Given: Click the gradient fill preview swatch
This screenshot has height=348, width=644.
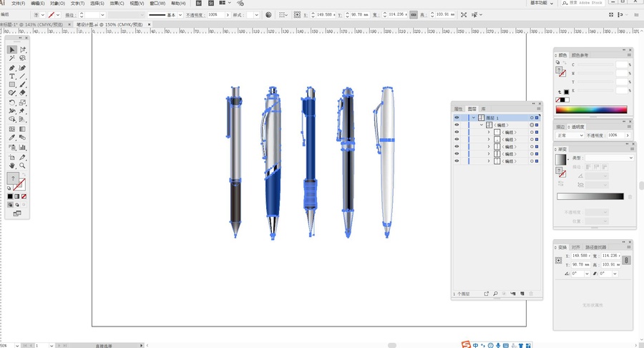Looking at the screenshot, I should tap(560, 160).
